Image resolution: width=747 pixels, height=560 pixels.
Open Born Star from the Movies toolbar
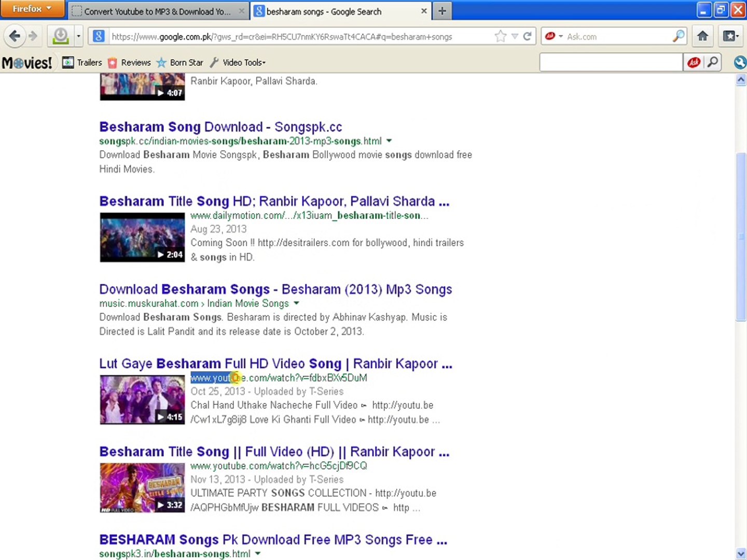click(179, 63)
